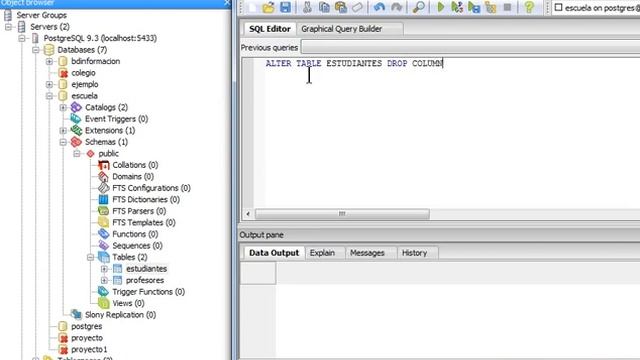Expand the Catalogs (2) node
The image size is (640, 360).
coord(63,107)
